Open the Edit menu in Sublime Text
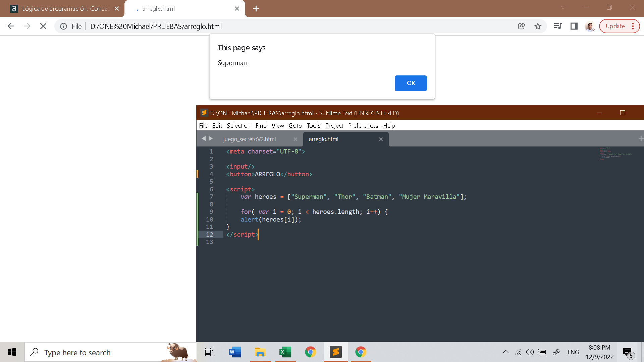This screenshot has height=362, width=644. (x=216, y=126)
